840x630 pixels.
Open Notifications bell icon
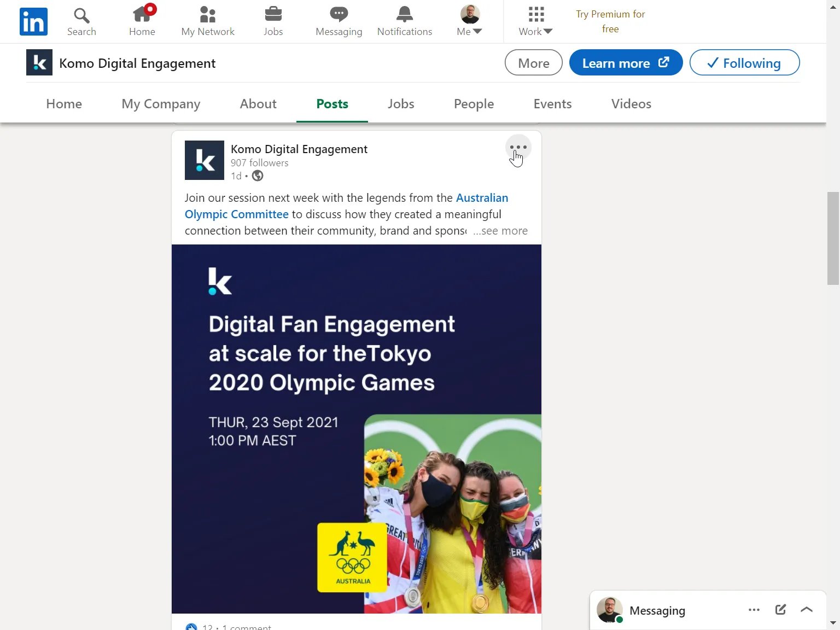click(x=405, y=22)
